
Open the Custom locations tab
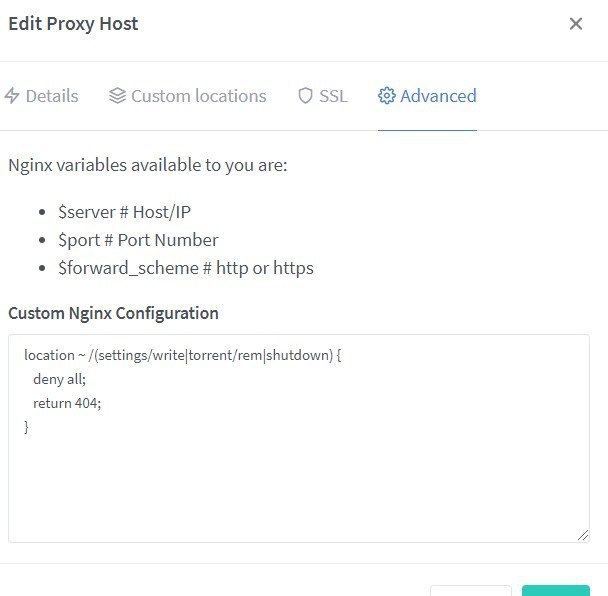click(x=188, y=96)
